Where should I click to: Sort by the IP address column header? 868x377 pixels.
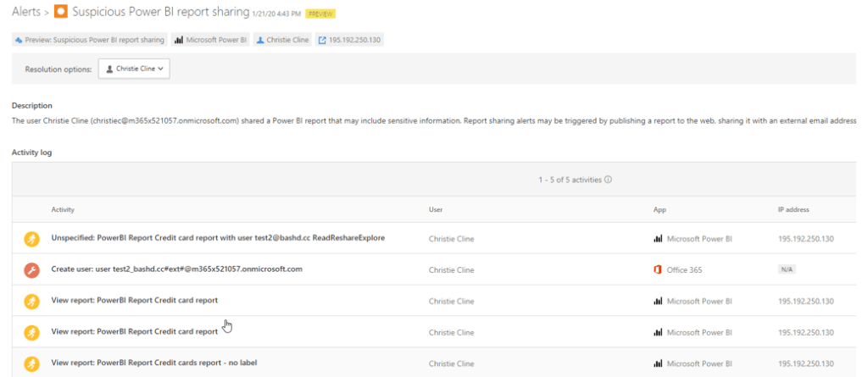[x=794, y=208]
